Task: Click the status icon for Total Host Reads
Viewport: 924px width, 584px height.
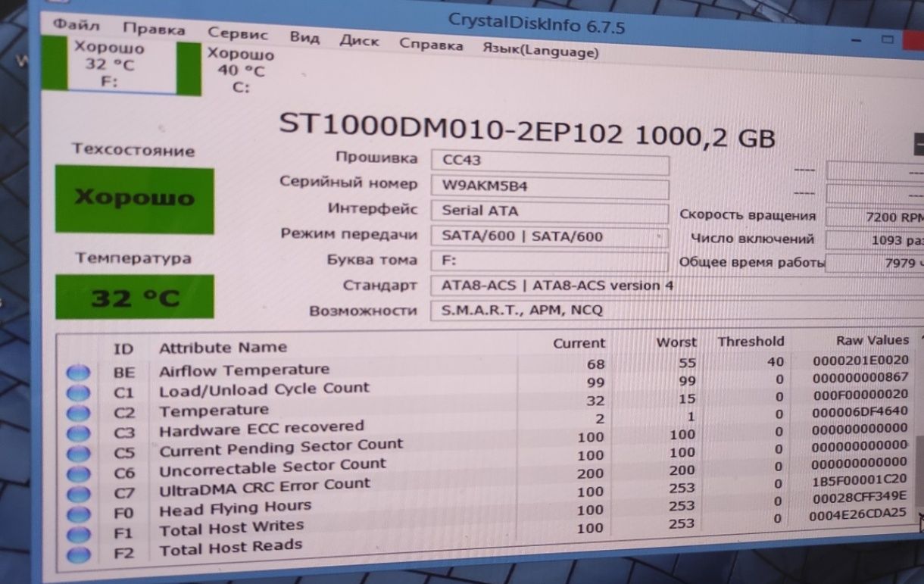Action: point(79,555)
